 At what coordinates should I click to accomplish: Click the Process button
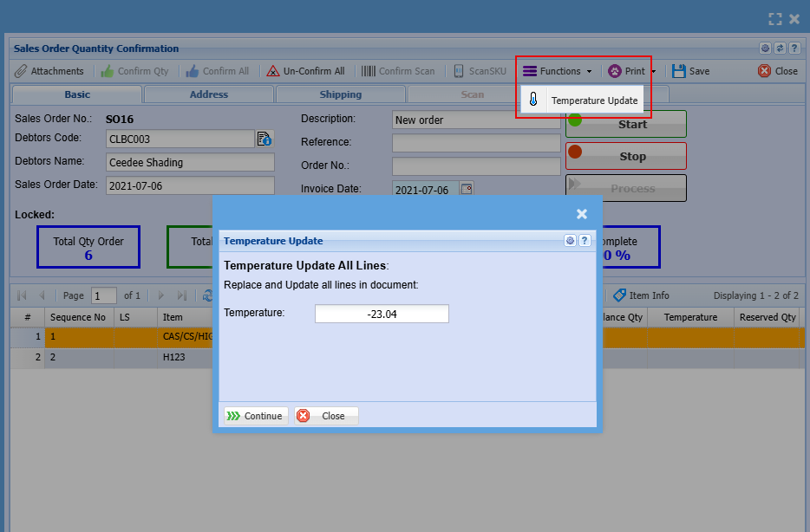point(626,188)
